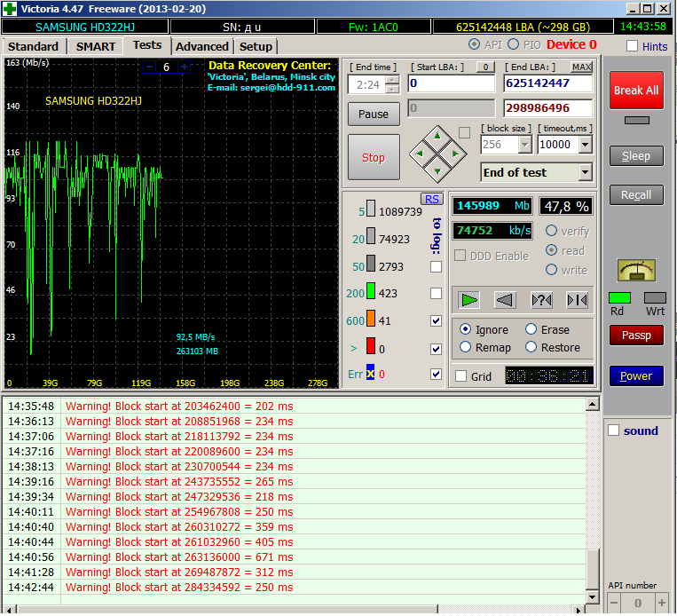
Task: Enable the Grid checkbox
Action: tap(461, 376)
